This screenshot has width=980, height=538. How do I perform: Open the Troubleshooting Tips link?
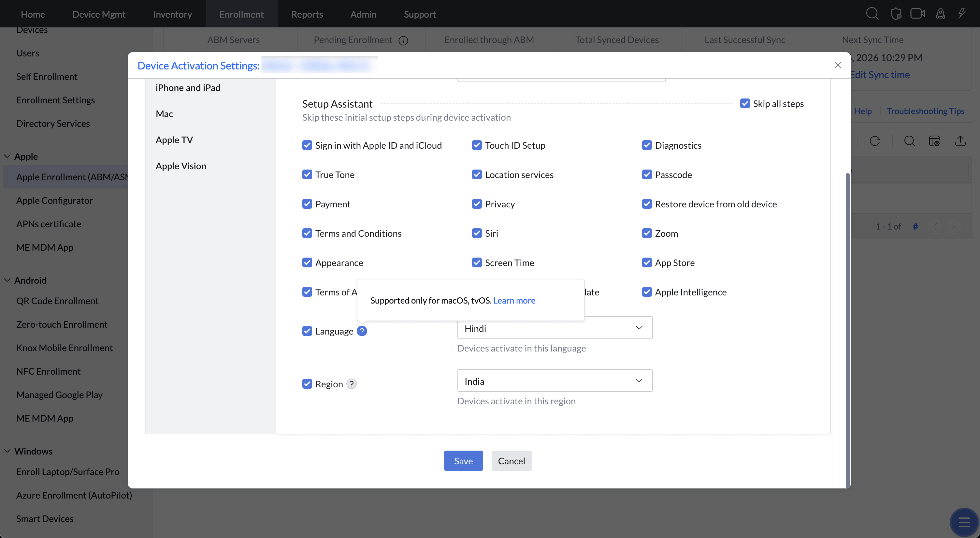point(925,111)
